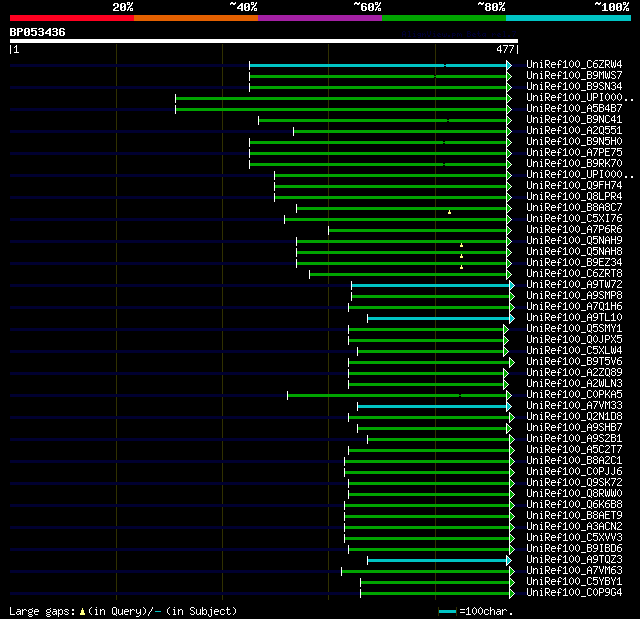Click the UniRef100_A7Q1H6 label

click(x=574, y=307)
